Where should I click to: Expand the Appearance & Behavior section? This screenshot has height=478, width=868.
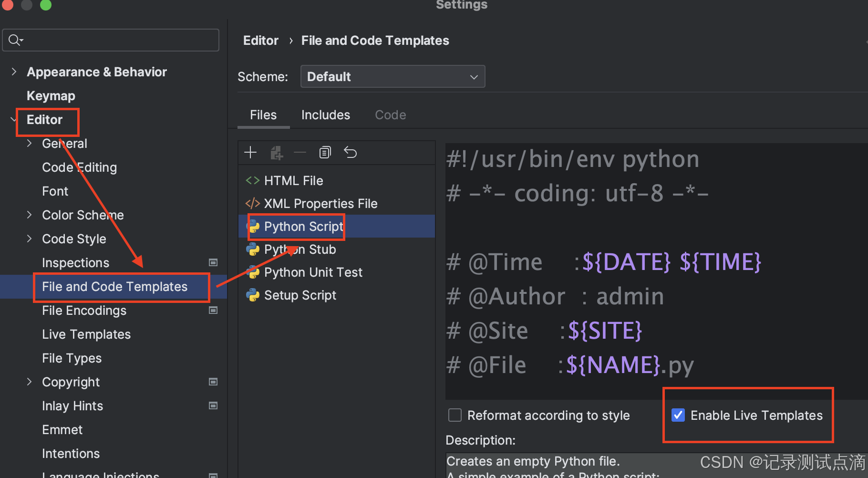[14, 72]
